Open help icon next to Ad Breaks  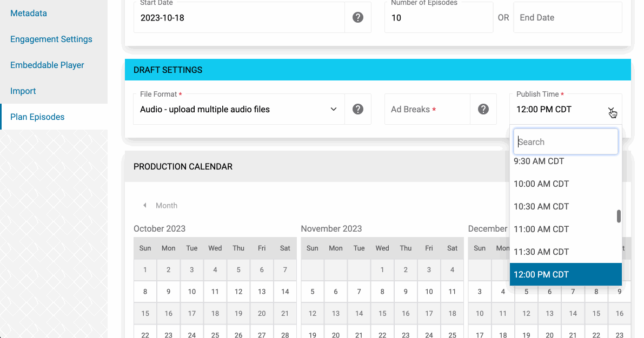[x=483, y=109]
